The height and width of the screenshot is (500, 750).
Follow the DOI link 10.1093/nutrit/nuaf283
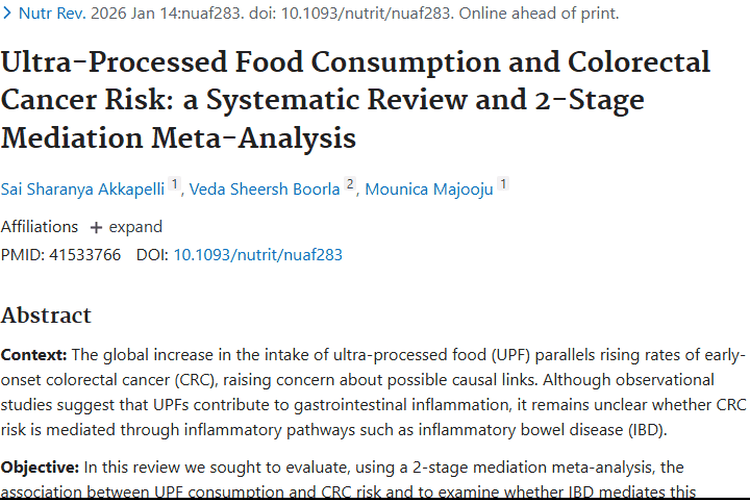coord(258,255)
